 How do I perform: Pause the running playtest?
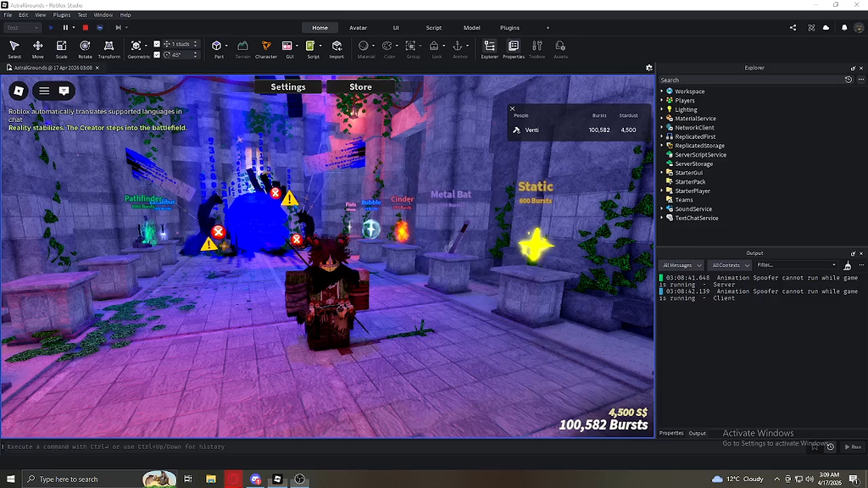(x=65, y=28)
